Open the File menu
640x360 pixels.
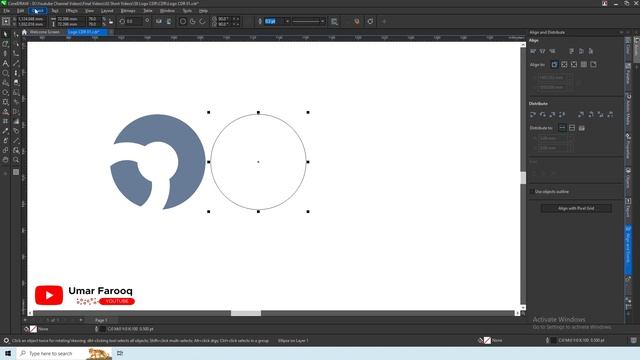(x=7, y=11)
